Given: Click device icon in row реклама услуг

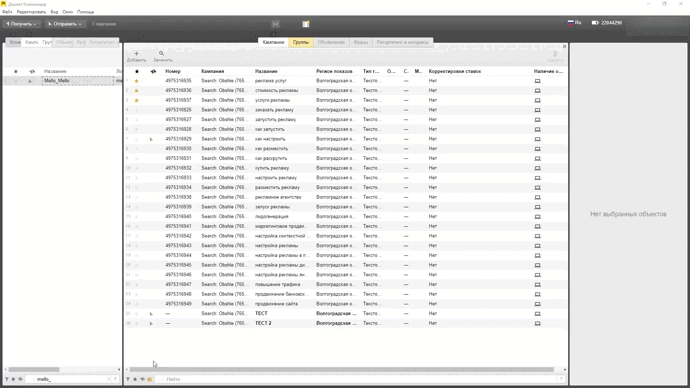Looking at the screenshot, I should pos(537,81).
